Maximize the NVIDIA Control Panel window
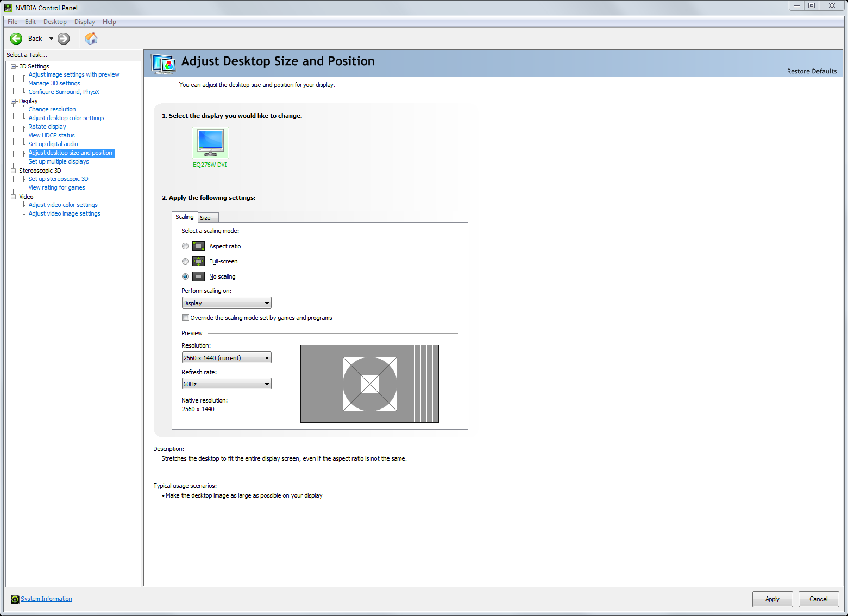 point(812,6)
